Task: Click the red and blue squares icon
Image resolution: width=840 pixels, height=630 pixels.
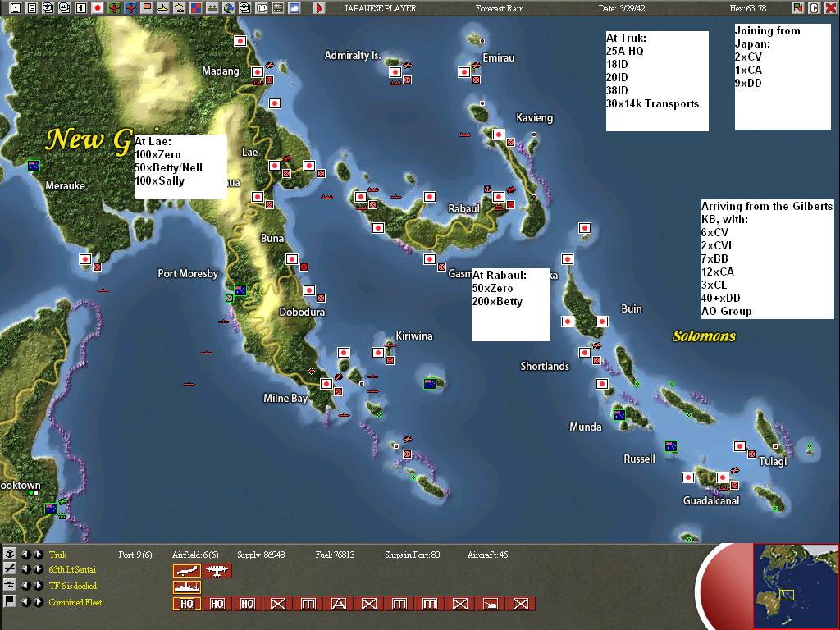Action: (195, 7)
